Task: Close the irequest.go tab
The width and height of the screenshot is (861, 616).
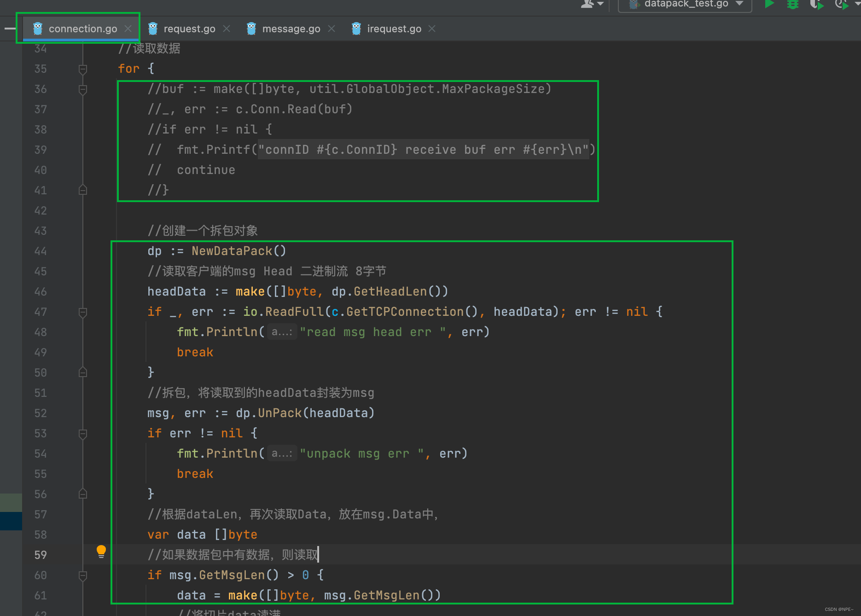Action: (x=432, y=29)
